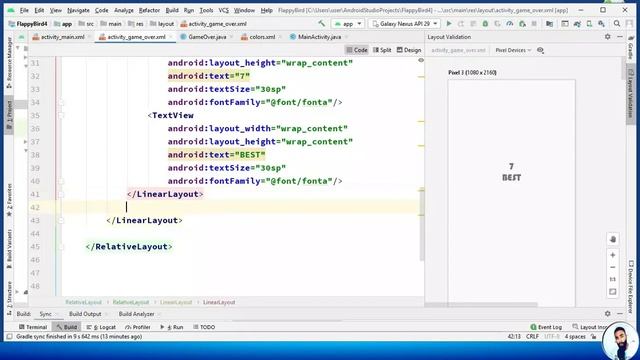Open Gradle side tool window
The width and height of the screenshot is (640, 360).
pos(631,47)
